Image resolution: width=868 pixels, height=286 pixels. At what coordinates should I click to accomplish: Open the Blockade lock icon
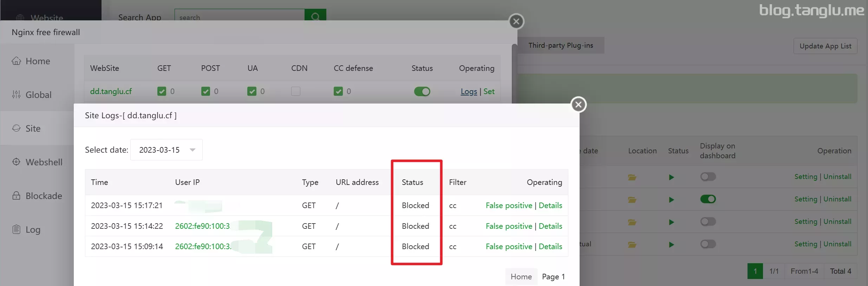(x=16, y=196)
